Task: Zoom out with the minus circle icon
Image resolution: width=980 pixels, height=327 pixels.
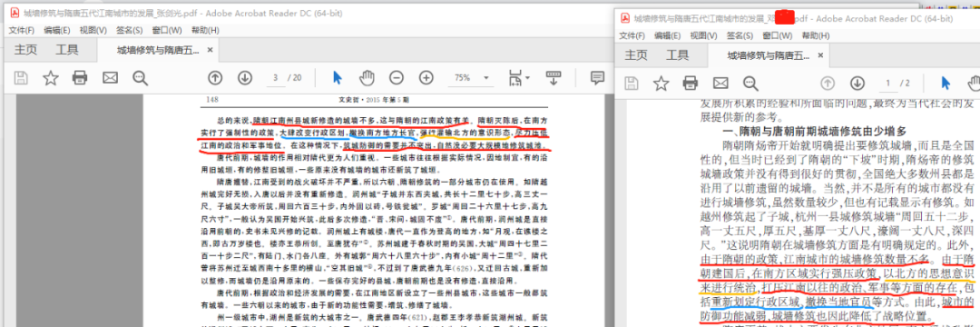Action: pyautogui.click(x=397, y=77)
